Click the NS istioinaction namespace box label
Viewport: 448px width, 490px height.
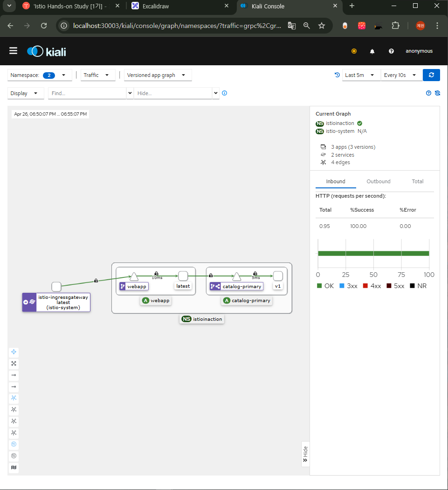click(202, 319)
